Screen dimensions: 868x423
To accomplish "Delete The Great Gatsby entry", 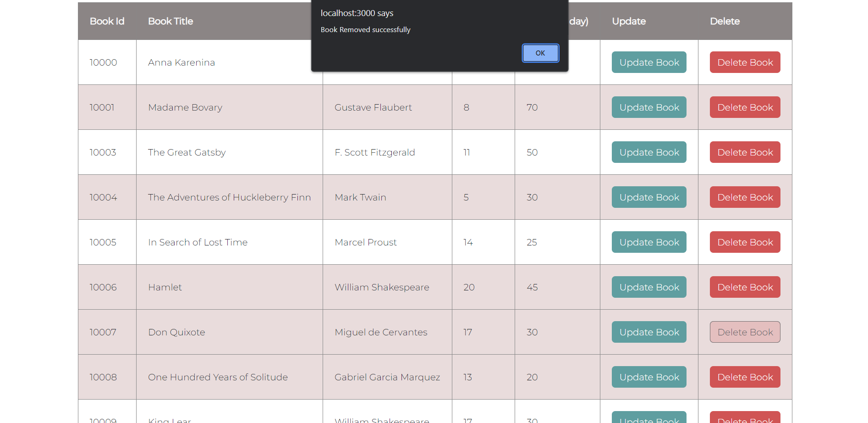I will [x=744, y=152].
